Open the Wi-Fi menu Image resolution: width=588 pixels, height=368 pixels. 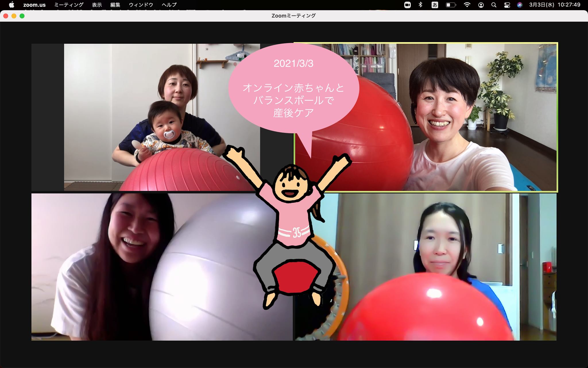click(x=467, y=5)
